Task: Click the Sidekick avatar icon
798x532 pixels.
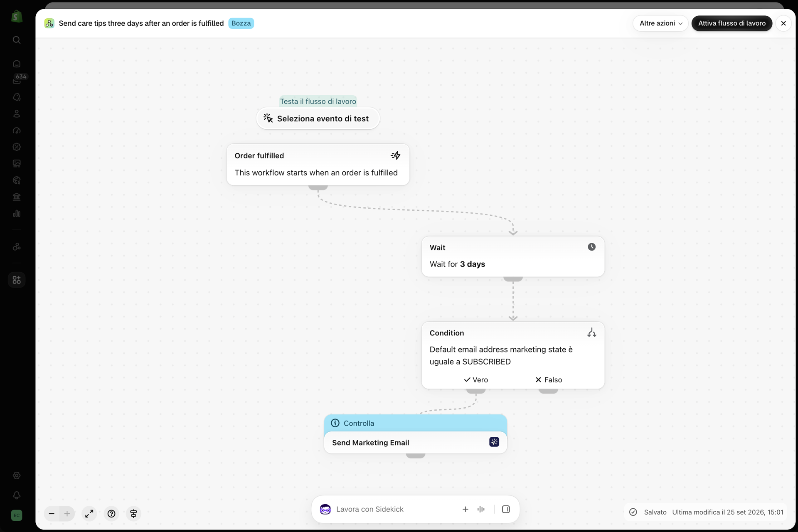Action: [x=325, y=509]
